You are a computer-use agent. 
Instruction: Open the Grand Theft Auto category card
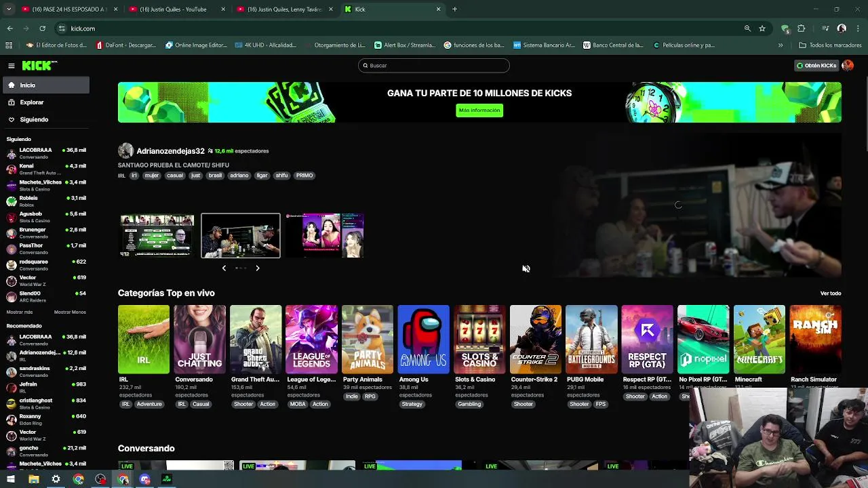tap(256, 340)
